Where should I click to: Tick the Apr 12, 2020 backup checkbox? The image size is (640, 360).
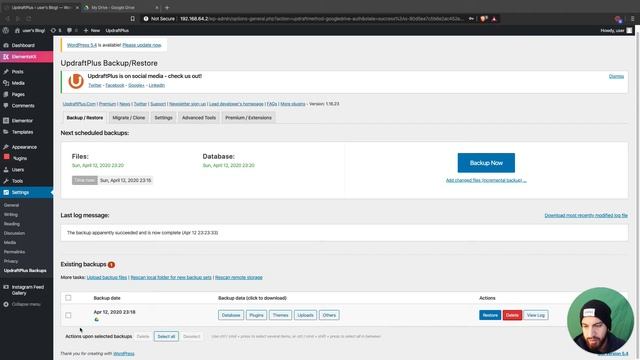pyautogui.click(x=68, y=315)
